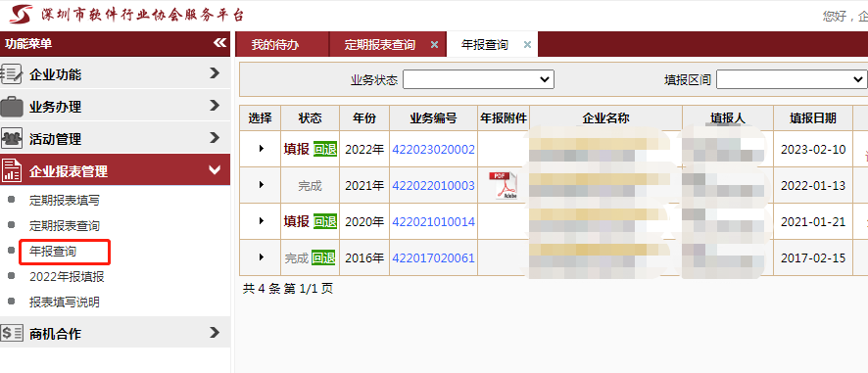Click the 状态 column header
This screenshot has height=373, width=868.
click(310, 117)
